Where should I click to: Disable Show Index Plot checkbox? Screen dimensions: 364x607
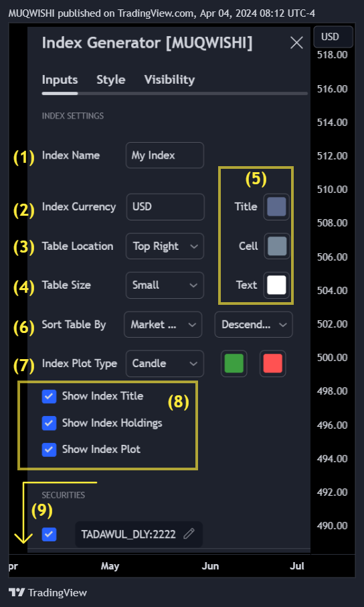tap(49, 450)
